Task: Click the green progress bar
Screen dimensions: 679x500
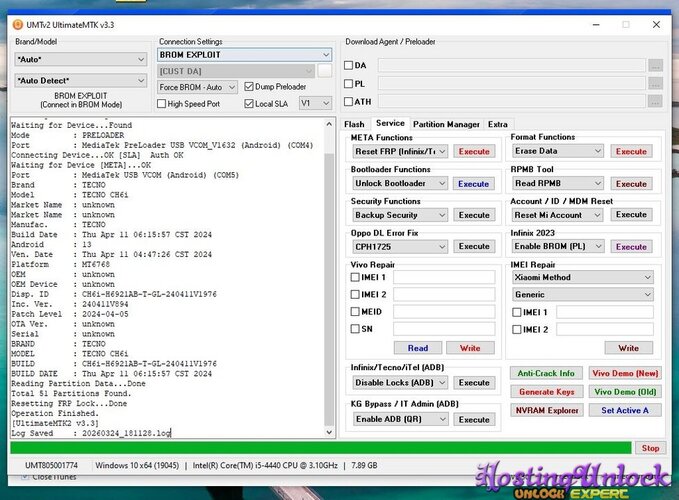Action: (x=320, y=448)
